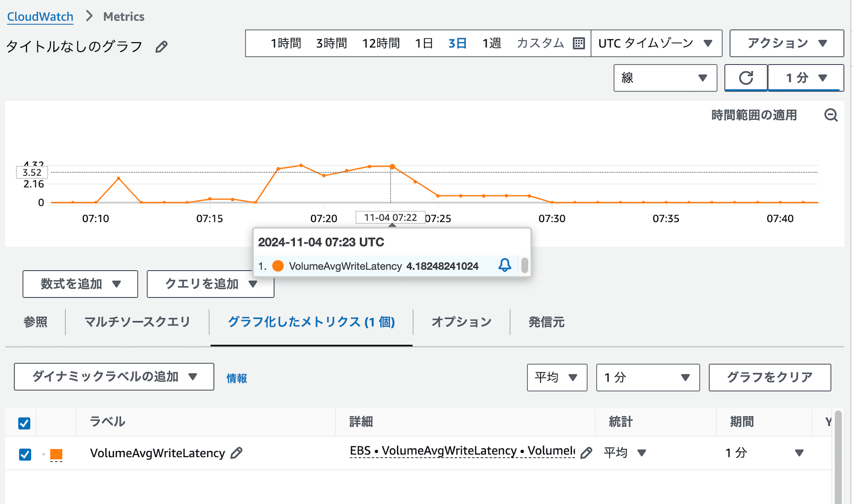Create alarm via bell icon in tooltip
The width and height of the screenshot is (853, 504).
point(505,265)
